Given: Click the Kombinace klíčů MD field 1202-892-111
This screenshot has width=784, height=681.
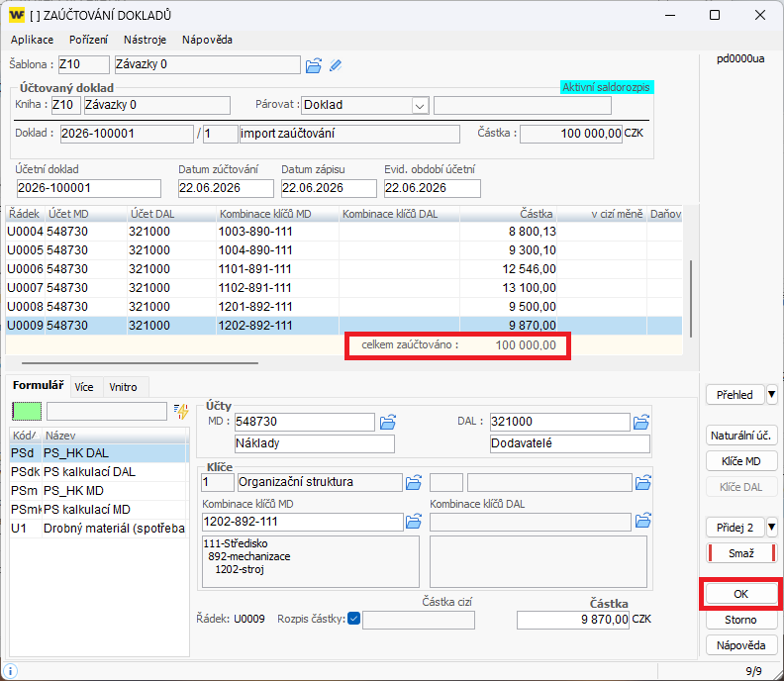Looking at the screenshot, I should click(x=303, y=522).
